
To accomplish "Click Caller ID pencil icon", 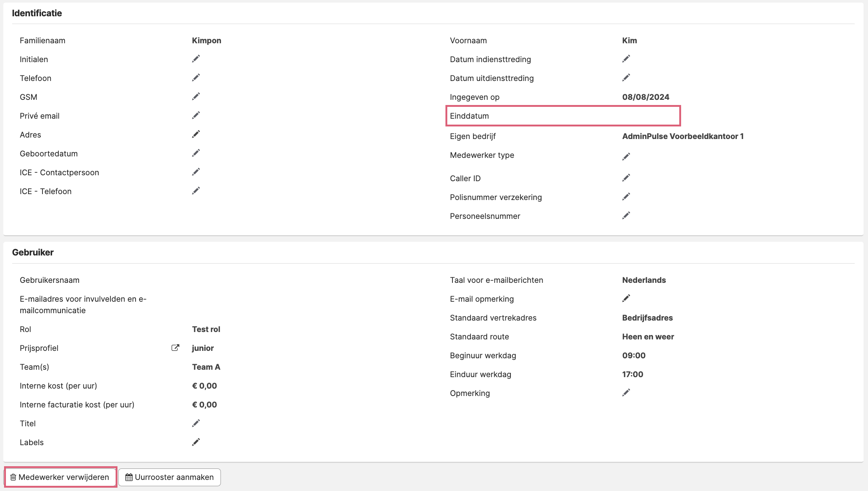I will coord(626,178).
